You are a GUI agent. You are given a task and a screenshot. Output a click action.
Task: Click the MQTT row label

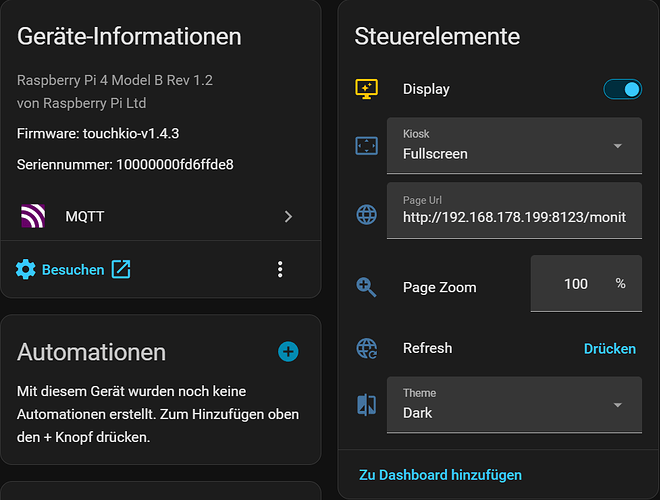click(85, 217)
